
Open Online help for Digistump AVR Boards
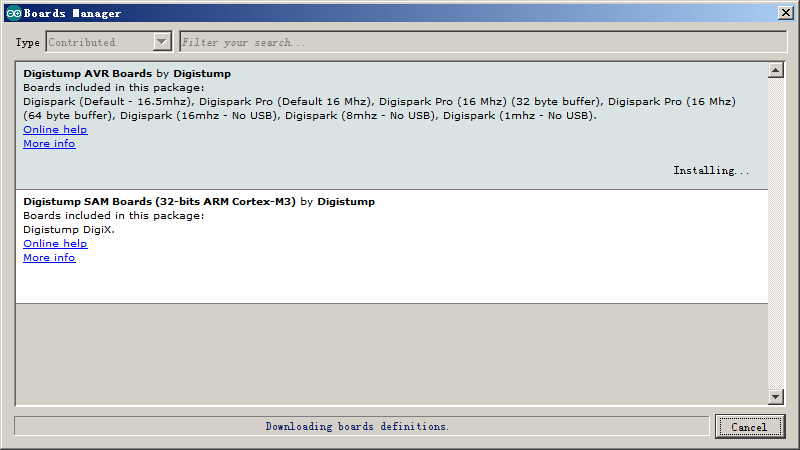coord(55,130)
